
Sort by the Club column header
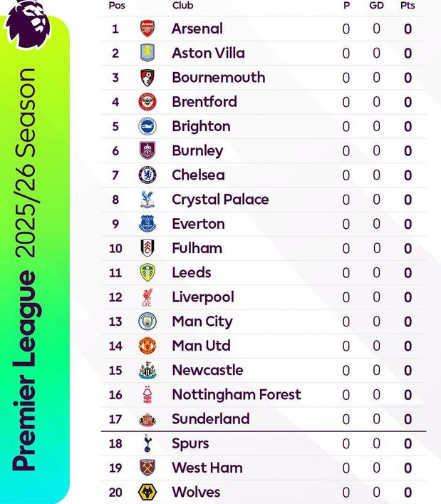pos(182,6)
